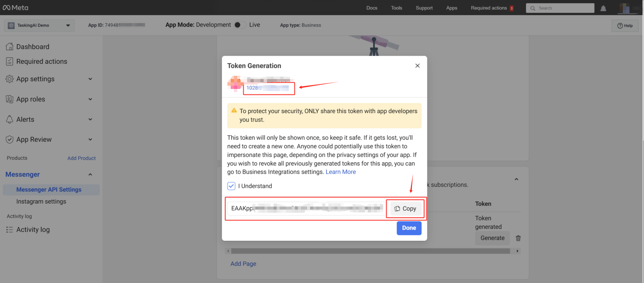The image size is (644, 283).
Task: Click the blue page ID link starting 1028
Action: click(267, 88)
